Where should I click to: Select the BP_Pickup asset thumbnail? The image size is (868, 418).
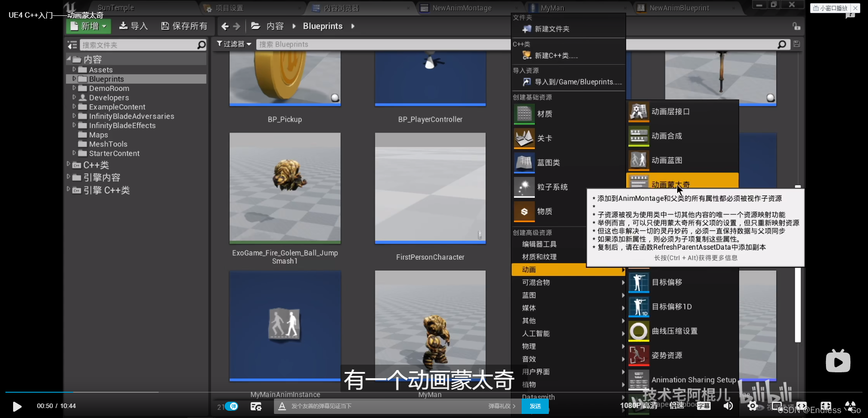(285, 78)
